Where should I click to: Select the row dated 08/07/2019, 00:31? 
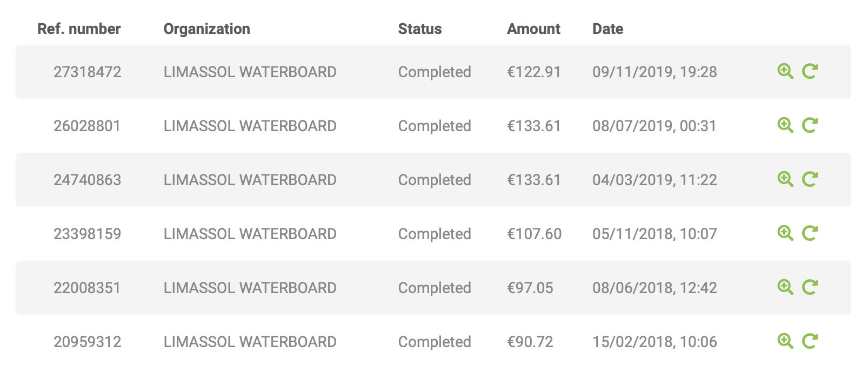433,126
